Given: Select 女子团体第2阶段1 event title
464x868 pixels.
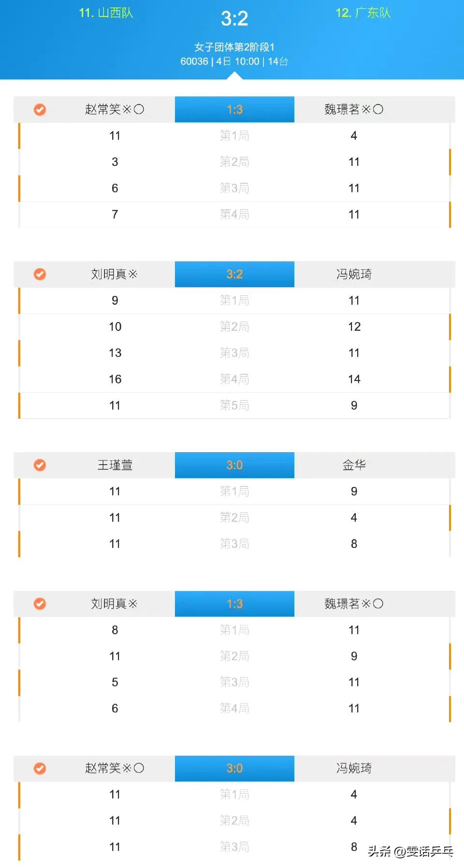Looking at the screenshot, I should click(234, 47).
